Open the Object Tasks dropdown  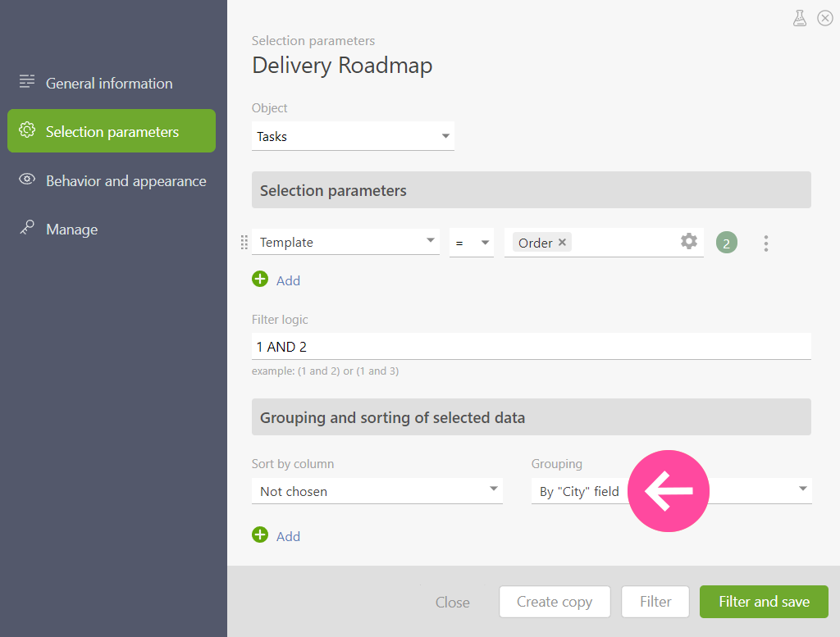click(x=353, y=136)
